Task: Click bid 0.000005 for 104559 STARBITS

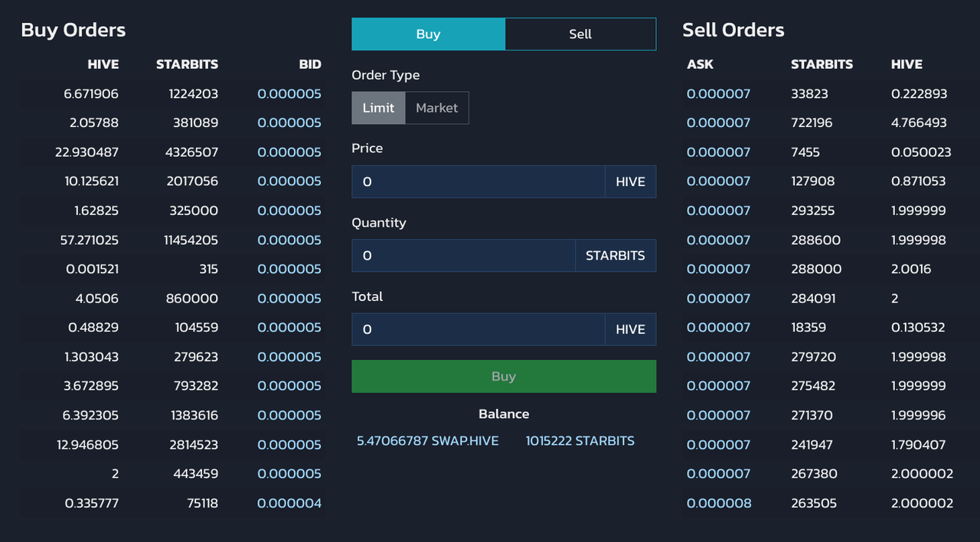Action: pyautogui.click(x=289, y=328)
